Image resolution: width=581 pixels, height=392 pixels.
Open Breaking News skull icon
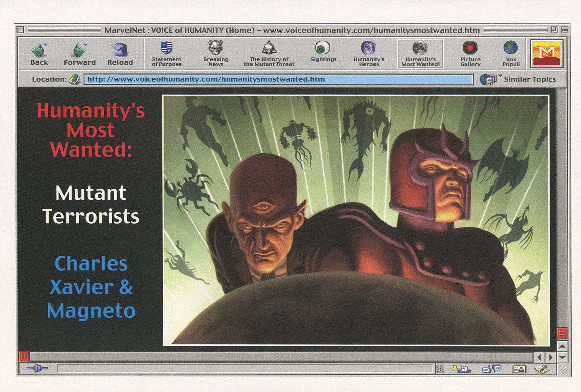coord(216,54)
